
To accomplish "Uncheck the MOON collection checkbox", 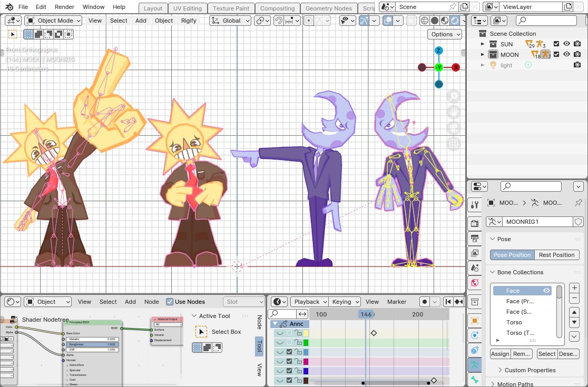I will pyautogui.click(x=557, y=54).
